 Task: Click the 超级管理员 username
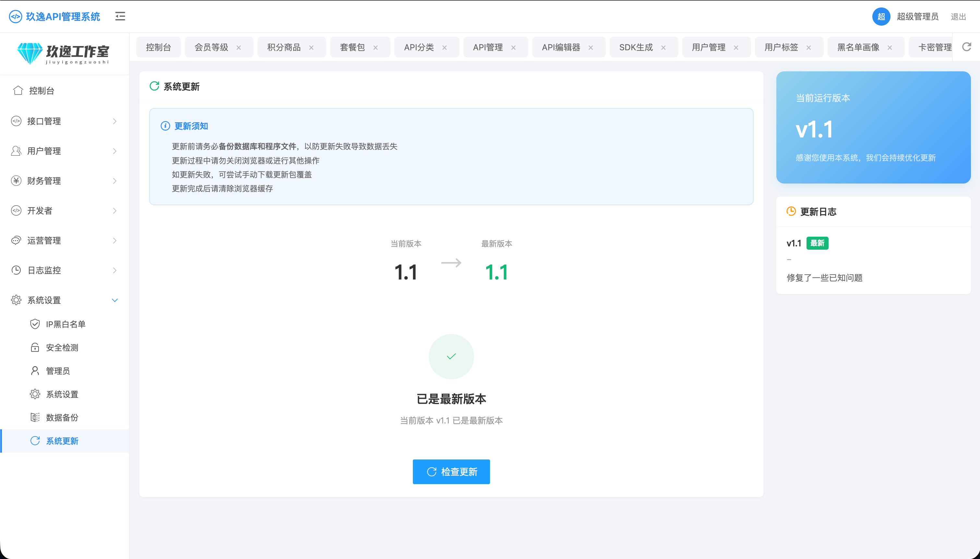click(x=917, y=17)
